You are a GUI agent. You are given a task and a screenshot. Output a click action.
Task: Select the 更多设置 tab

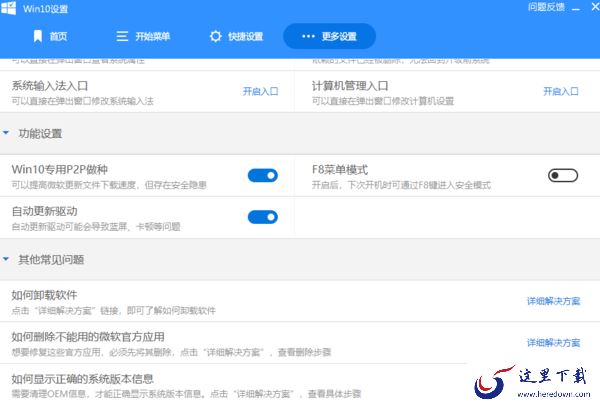tap(329, 36)
